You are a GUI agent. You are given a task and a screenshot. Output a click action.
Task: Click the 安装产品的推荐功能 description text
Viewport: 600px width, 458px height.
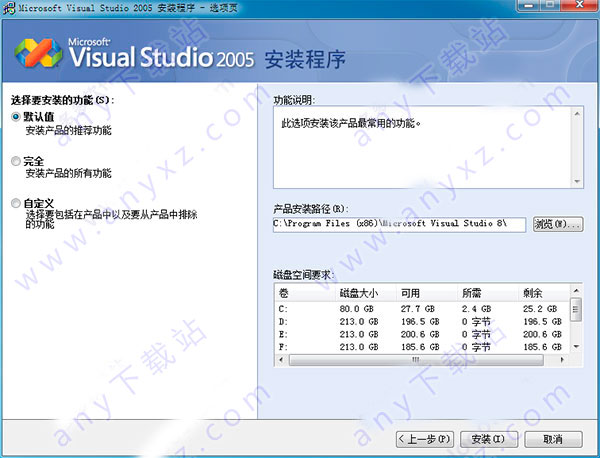tap(68, 130)
